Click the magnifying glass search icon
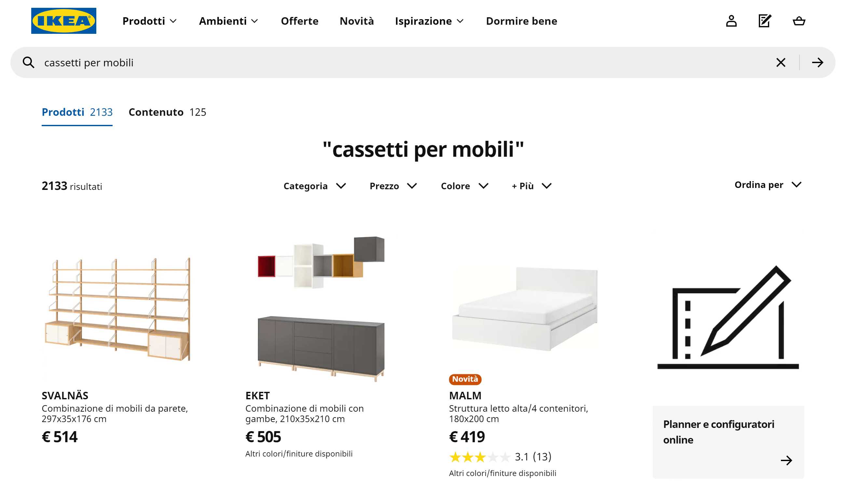This screenshot has width=846, height=504. (x=29, y=62)
